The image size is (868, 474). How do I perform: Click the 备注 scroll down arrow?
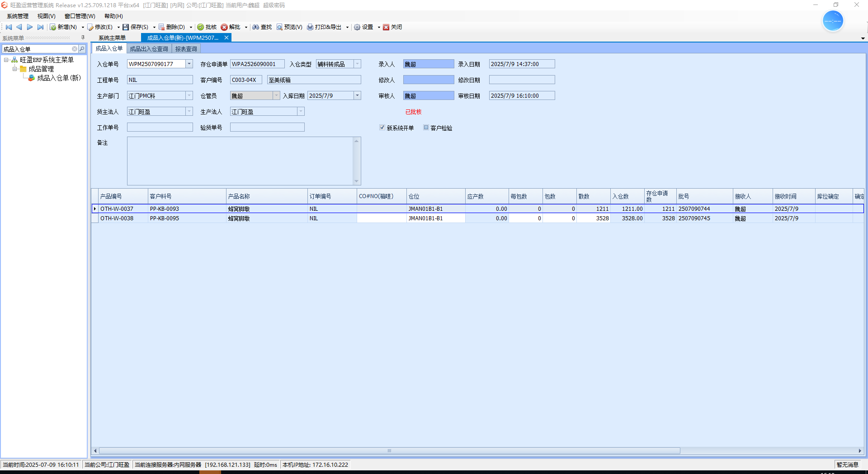point(356,181)
